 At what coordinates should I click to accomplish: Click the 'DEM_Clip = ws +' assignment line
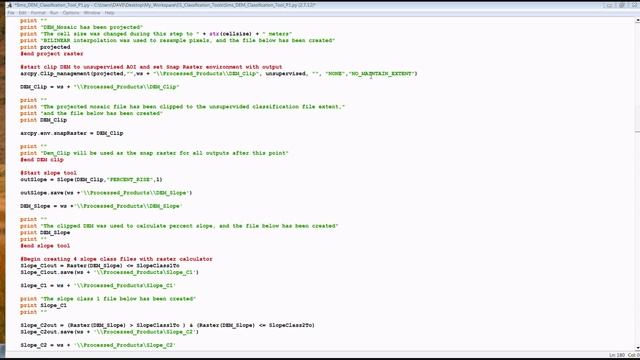[x=100, y=87]
